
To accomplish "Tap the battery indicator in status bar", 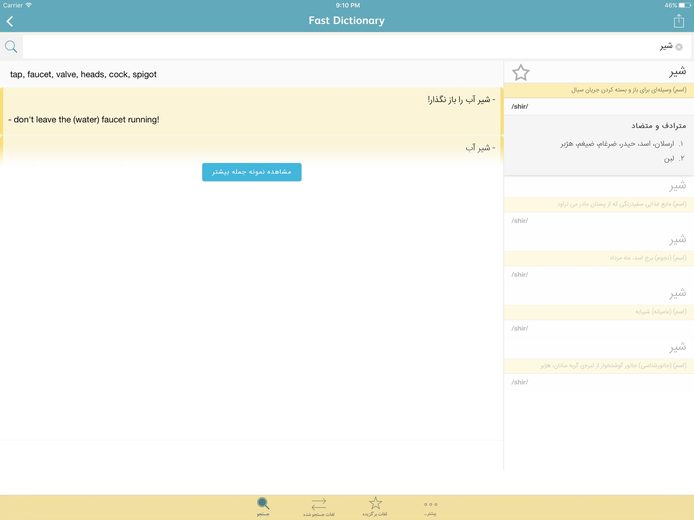I will point(684,5).
